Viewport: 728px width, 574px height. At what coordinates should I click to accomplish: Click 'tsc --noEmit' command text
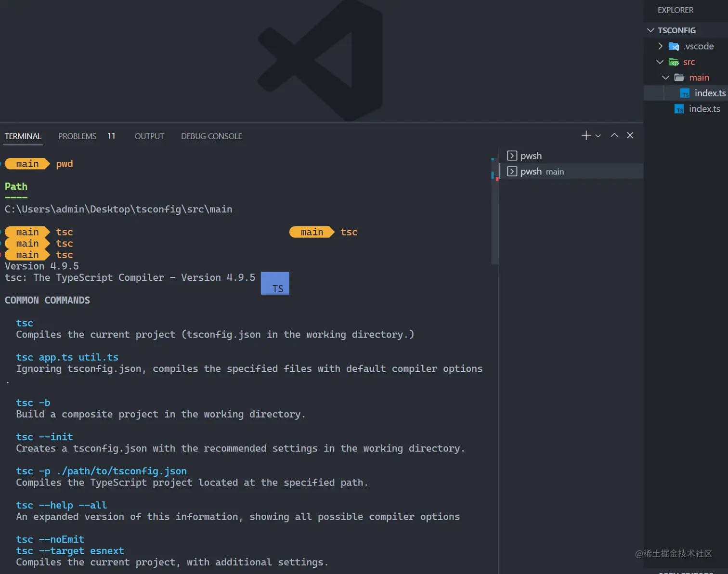pyautogui.click(x=50, y=539)
